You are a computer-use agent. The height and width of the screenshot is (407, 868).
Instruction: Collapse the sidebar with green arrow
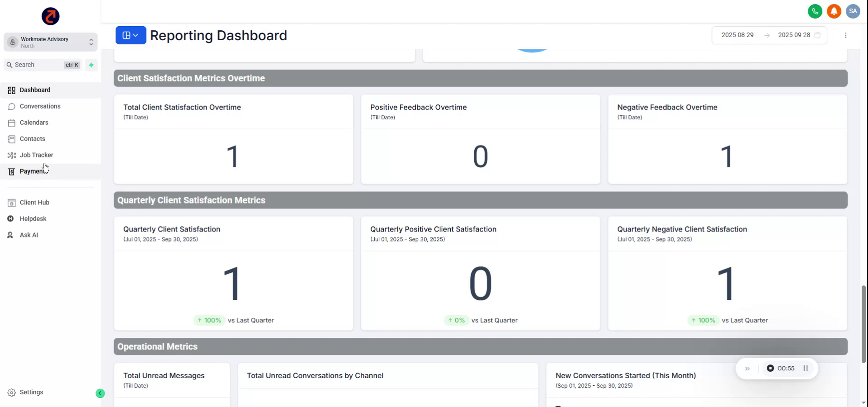(x=100, y=393)
